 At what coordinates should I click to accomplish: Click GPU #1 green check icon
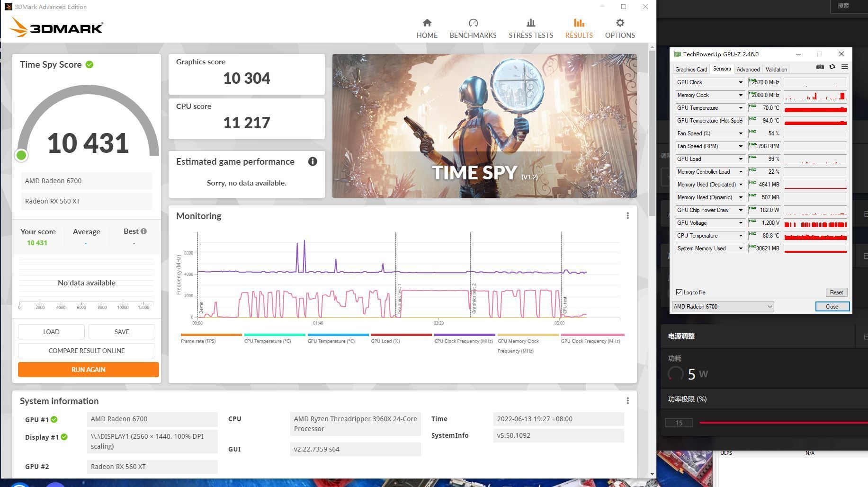[54, 419]
